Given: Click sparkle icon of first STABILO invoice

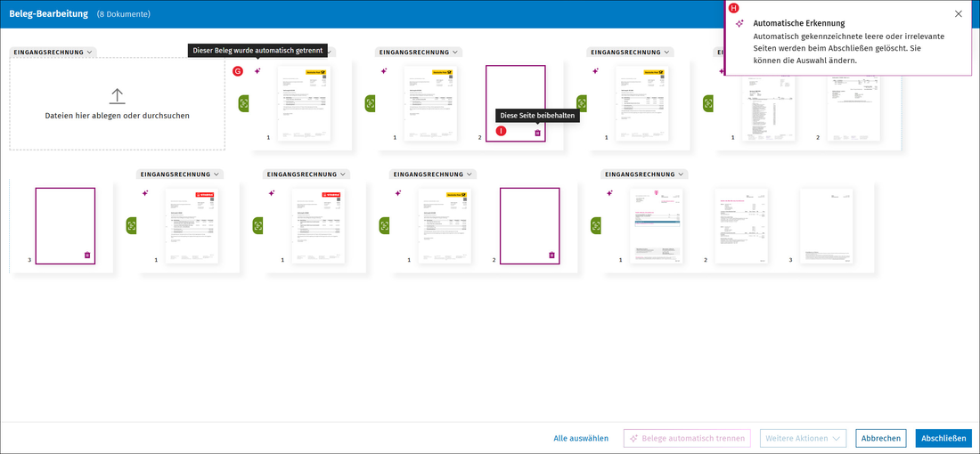Looking at the screenshot, I should click(x=145, y=193).
